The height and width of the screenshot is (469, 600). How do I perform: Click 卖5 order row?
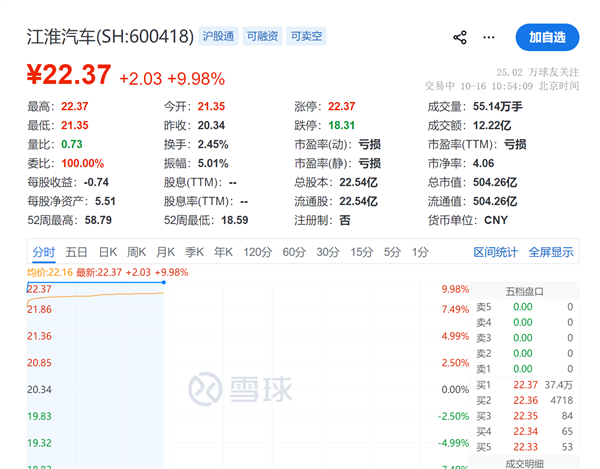tap(524, 307)
